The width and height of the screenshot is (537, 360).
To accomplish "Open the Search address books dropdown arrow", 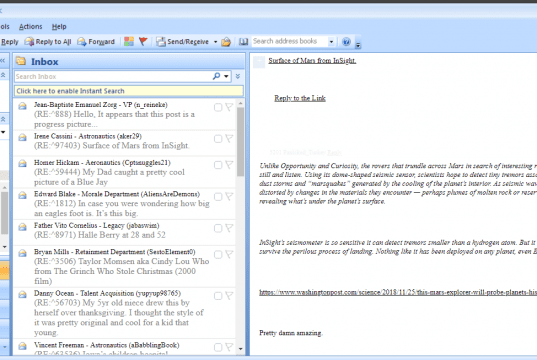I will tap(331, 42).
